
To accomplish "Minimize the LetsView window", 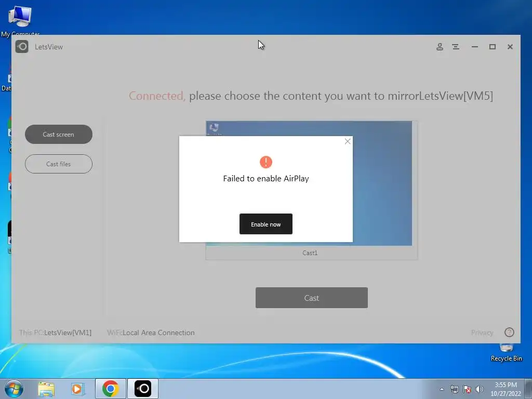I will coord(475,47).
